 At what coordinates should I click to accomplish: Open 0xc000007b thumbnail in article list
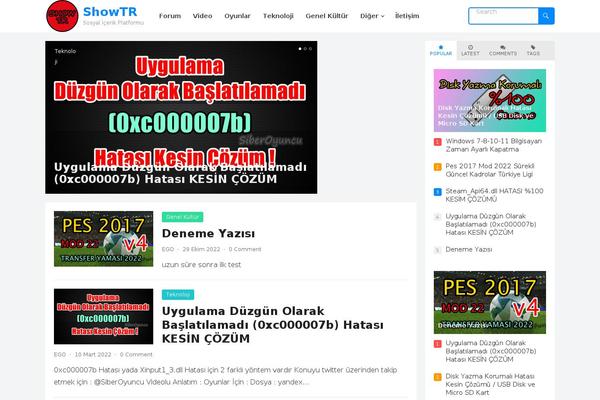tap(103, 316)
